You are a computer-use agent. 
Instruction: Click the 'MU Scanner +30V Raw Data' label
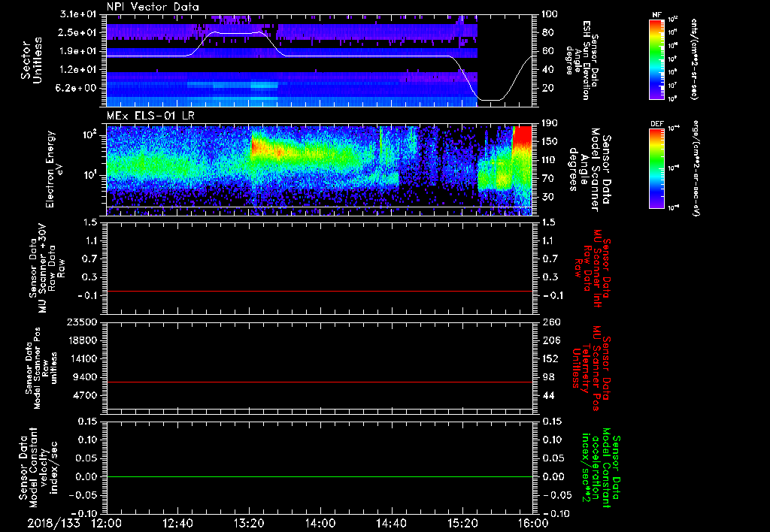pos(47,268)
